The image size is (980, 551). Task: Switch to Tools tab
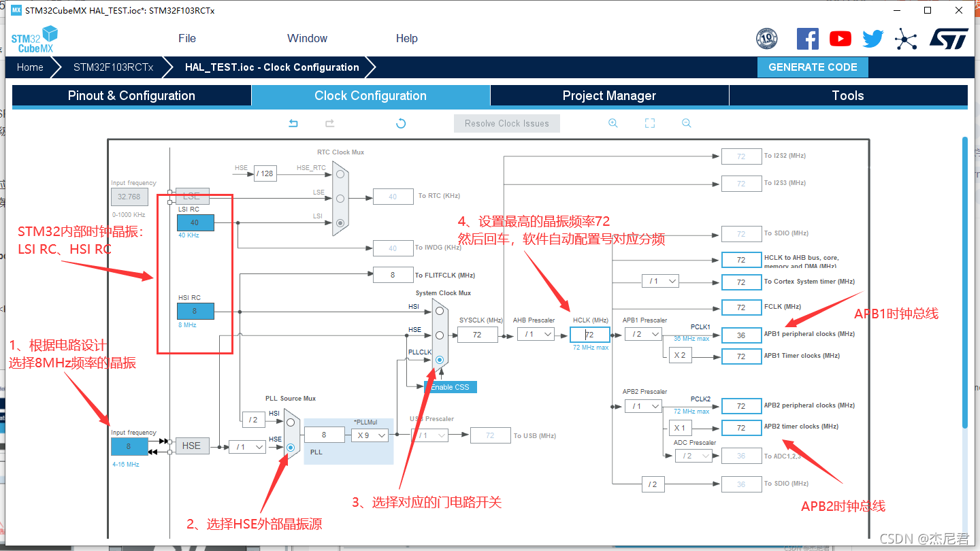point(848,96)
